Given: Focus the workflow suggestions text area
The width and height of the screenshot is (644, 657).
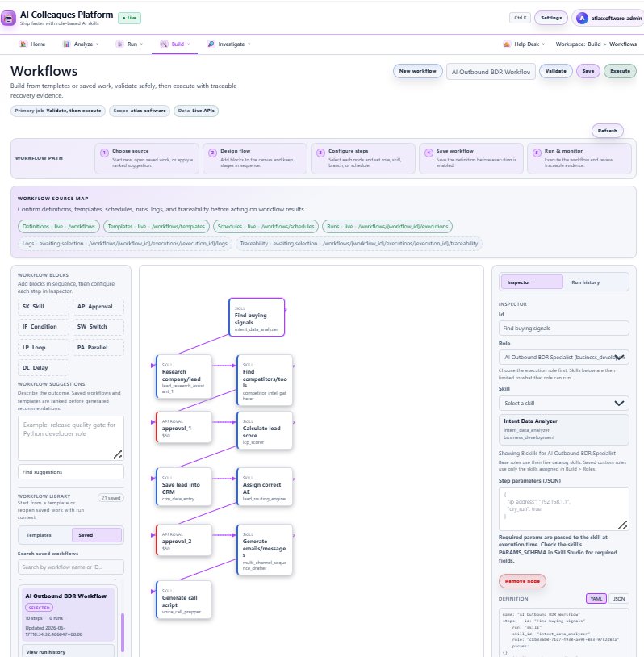Looking at the screenshot, I should pyautogui.click(x=71, y=438).
